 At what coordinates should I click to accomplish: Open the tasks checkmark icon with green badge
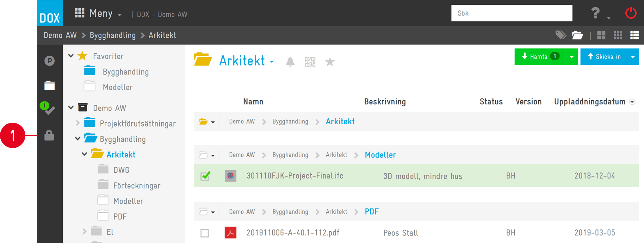click(x=48, y=109)
